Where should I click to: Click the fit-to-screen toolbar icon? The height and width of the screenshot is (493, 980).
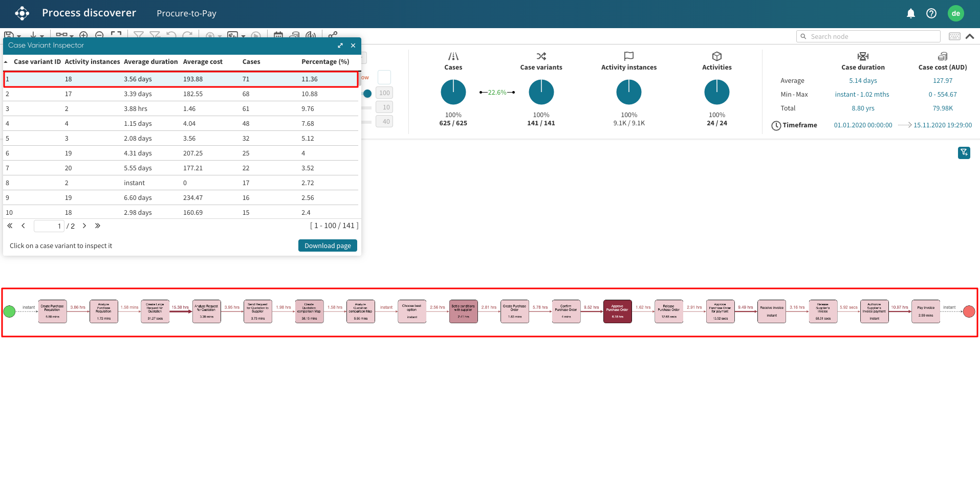[x=116, y=35]
